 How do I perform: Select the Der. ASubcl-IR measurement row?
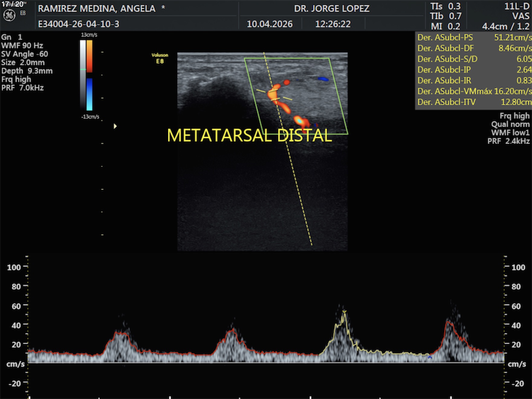[x=474, y=80]
